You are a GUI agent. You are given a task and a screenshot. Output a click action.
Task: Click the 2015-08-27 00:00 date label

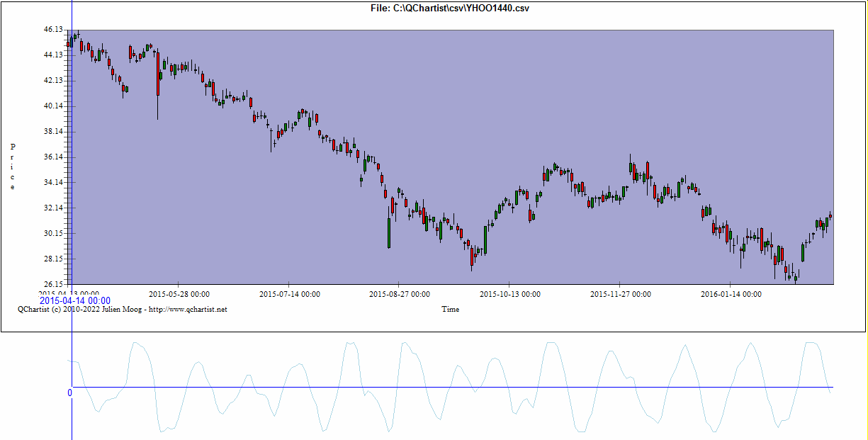click(400, 294)
